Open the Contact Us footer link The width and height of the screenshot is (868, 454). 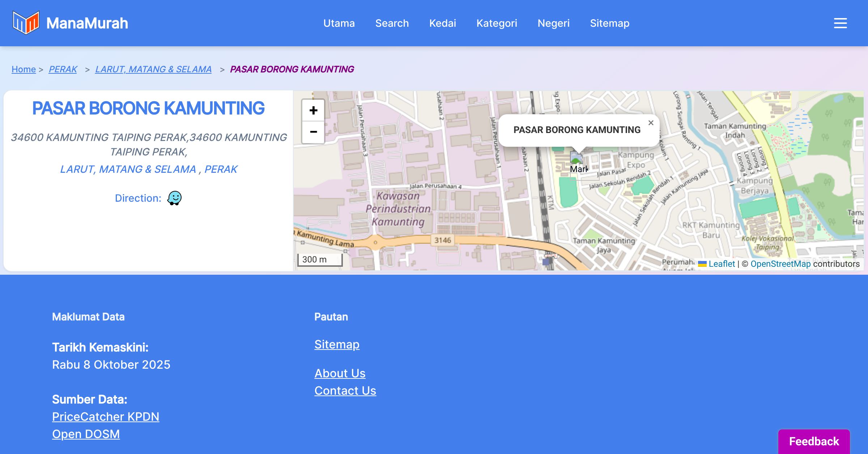click(x=345, y=391)
